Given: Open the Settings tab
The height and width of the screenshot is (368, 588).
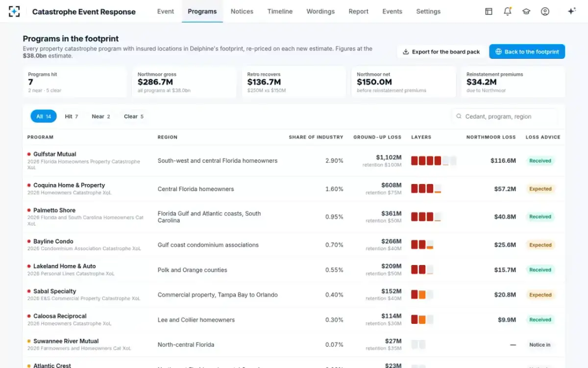Looking at the screenshot, I should pyautogui.click(x=428, y=11).
